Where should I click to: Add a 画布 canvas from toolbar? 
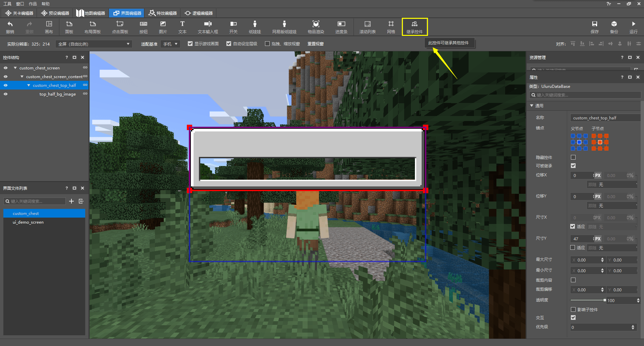49,27
